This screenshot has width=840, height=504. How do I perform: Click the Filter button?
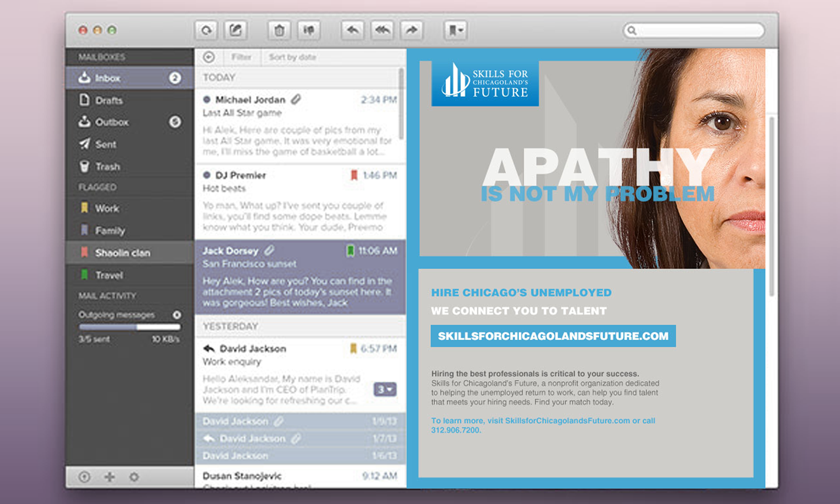pos(241,57)
